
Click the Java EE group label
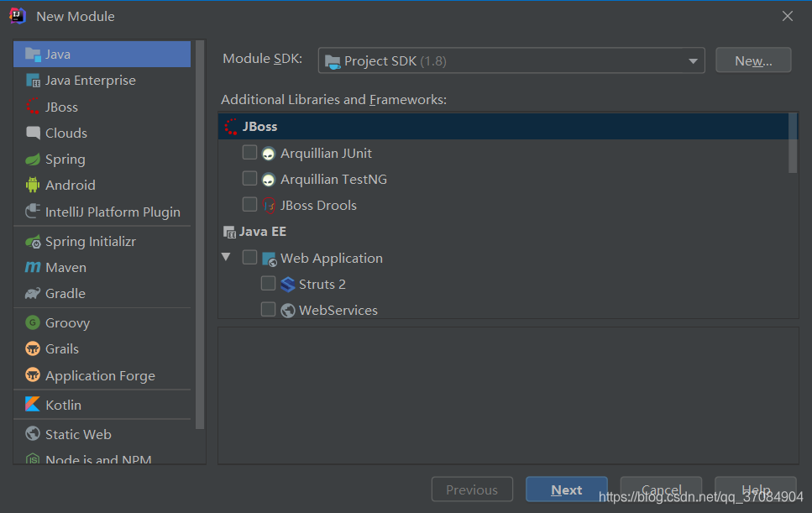[x=263, y=232]
